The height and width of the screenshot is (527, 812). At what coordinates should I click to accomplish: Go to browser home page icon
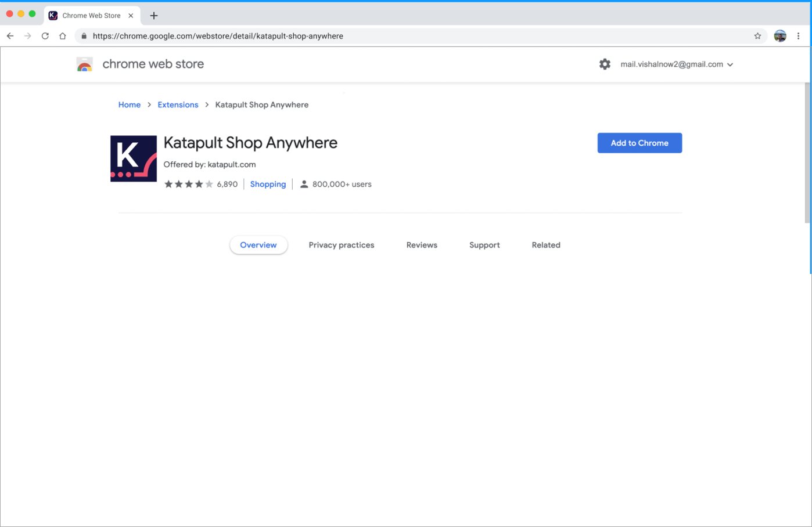(63, 36)
